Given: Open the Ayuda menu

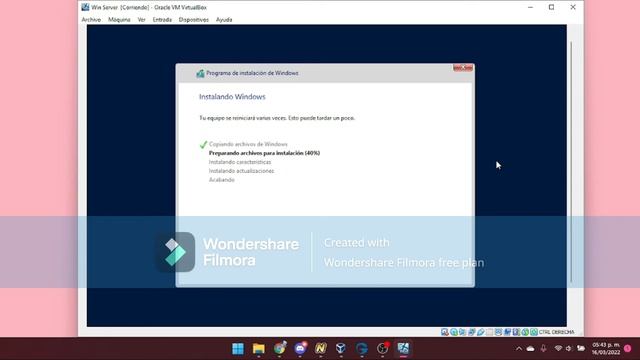Looking at the screenshot, I should pos(224,20).
